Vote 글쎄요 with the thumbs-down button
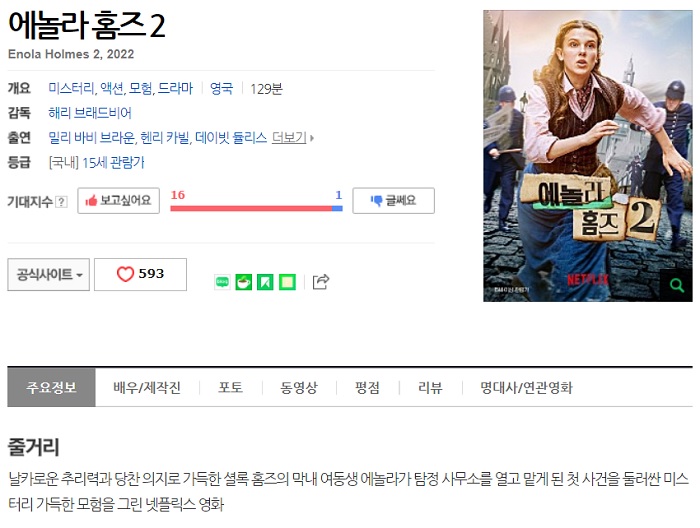 tap(393, 200)
